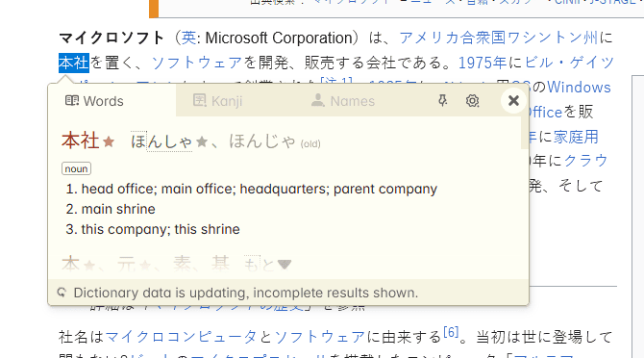The image size is (644, 358).
Task: Close the dictionary popup with the X
Action: [513, 101]
